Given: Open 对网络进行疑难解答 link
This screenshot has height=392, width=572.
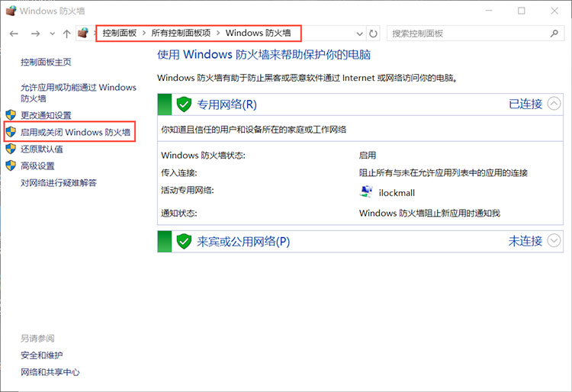Looking at the screenshot, I should (x=59, y=183).
